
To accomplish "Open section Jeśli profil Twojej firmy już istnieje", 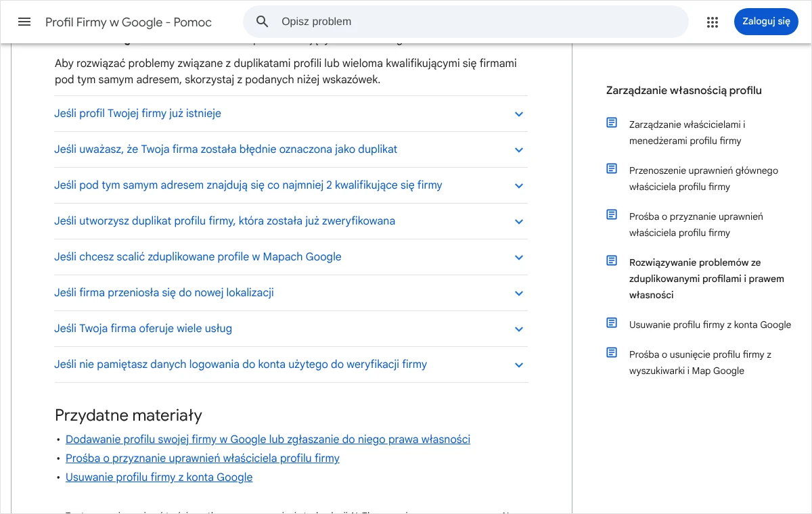I will [291, 114].
